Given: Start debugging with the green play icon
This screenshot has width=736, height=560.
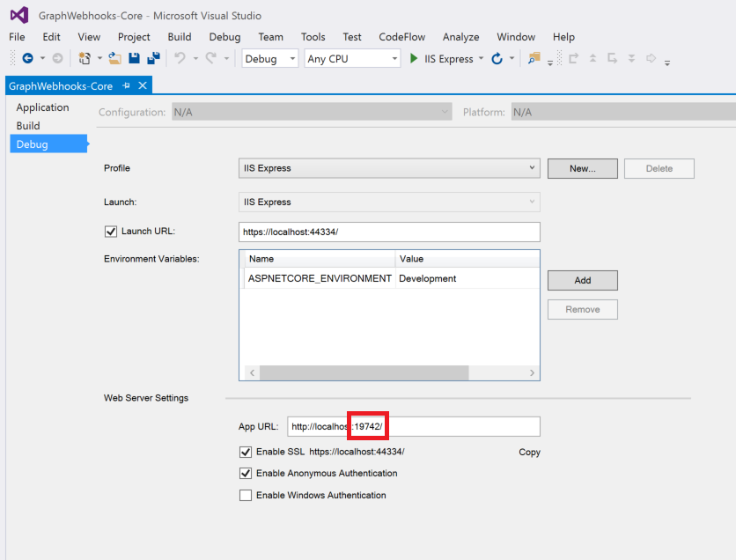Looking at the screenshot, I should pyautogui.click(x=414, y=58).
